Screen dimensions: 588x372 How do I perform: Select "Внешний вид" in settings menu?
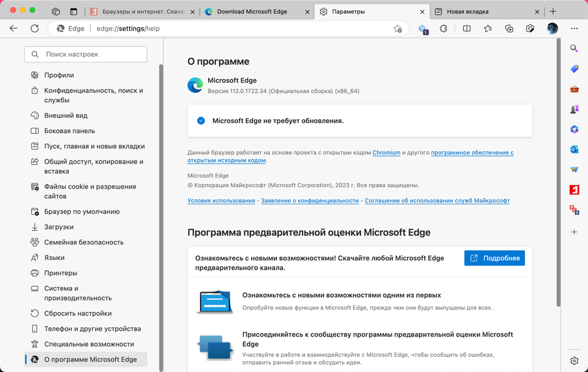[x=66, y=115]
